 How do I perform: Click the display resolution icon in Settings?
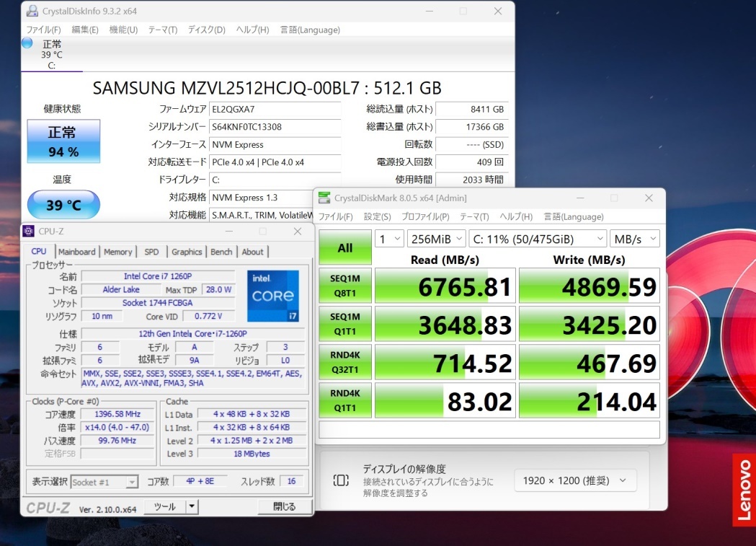[341, 480]
